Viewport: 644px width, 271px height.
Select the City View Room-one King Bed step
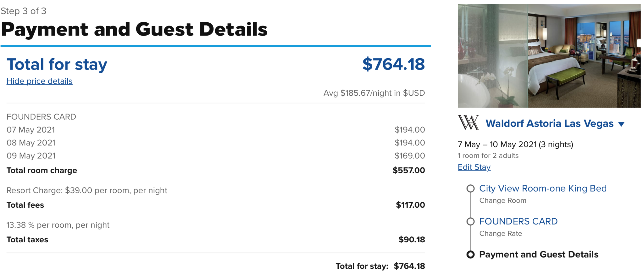543,188
